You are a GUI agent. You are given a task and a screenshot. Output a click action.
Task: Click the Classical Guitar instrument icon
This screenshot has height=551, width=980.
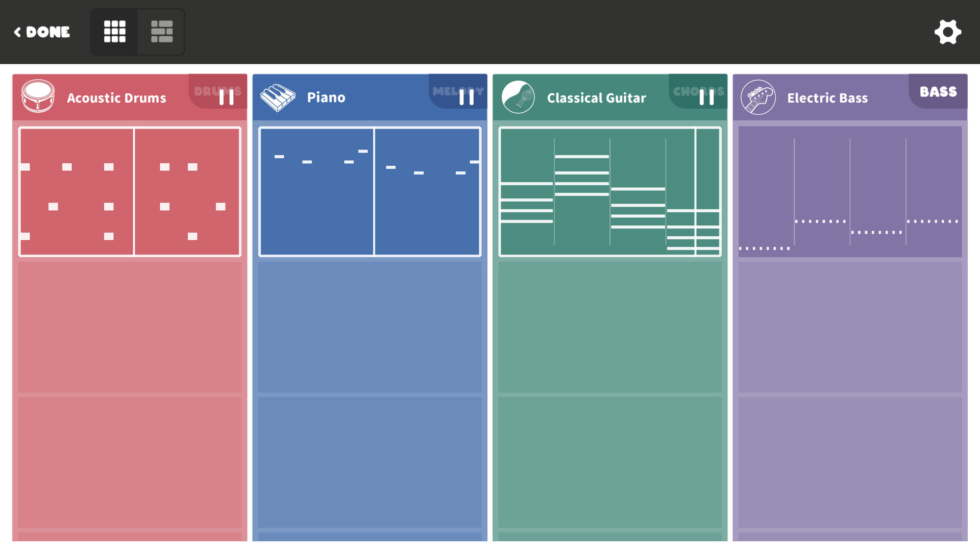point(518,97)
